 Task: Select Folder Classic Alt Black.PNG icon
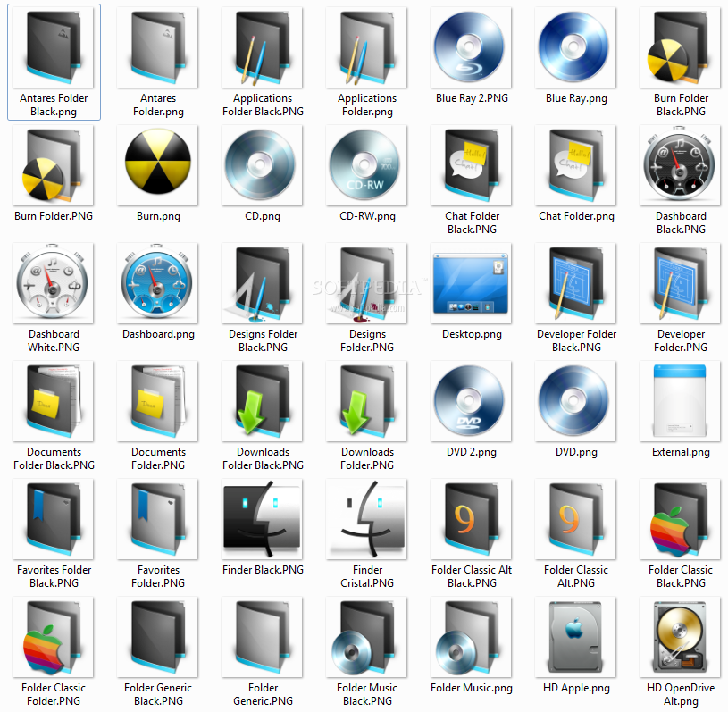click(472, 519)
